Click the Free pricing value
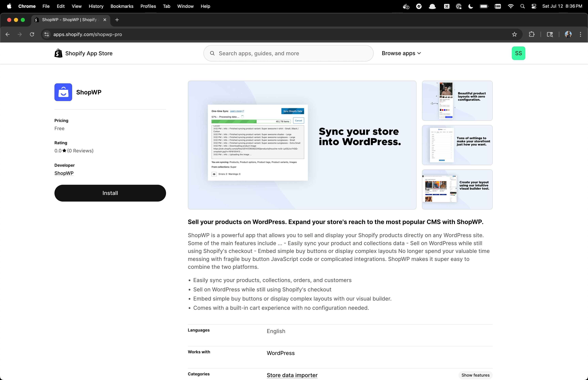Viewport: 588px width, 380px height. tap(60, 128)
